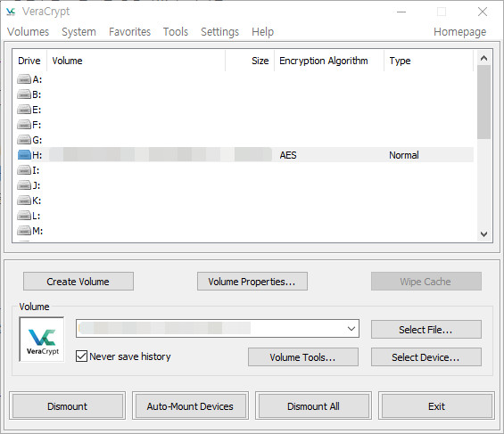
Task: Open Volume Properties...
Action: pos(252,282)
